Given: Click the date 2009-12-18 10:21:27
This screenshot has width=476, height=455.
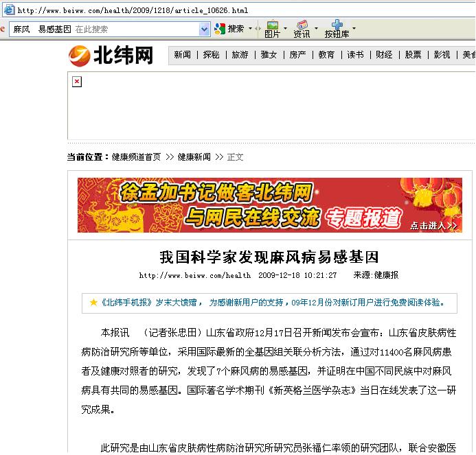Looking at the screenshot, I should [297, 275].
